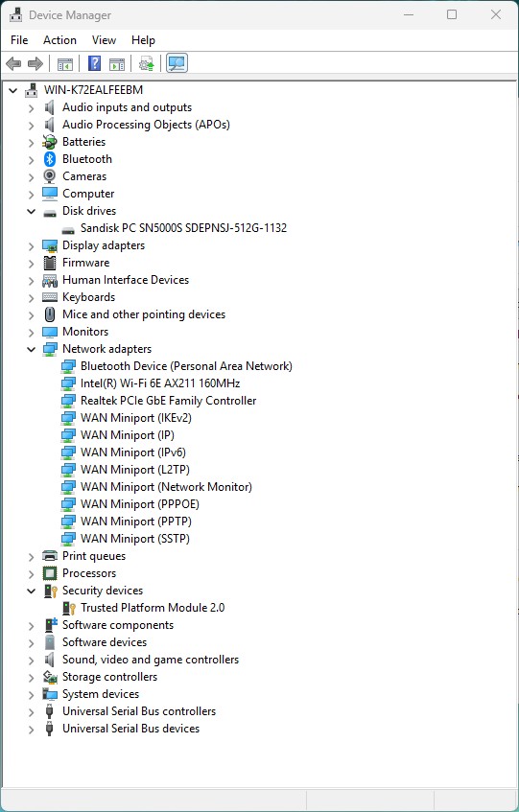
Task: Open the View menu
Action: (x=104, y=40)
